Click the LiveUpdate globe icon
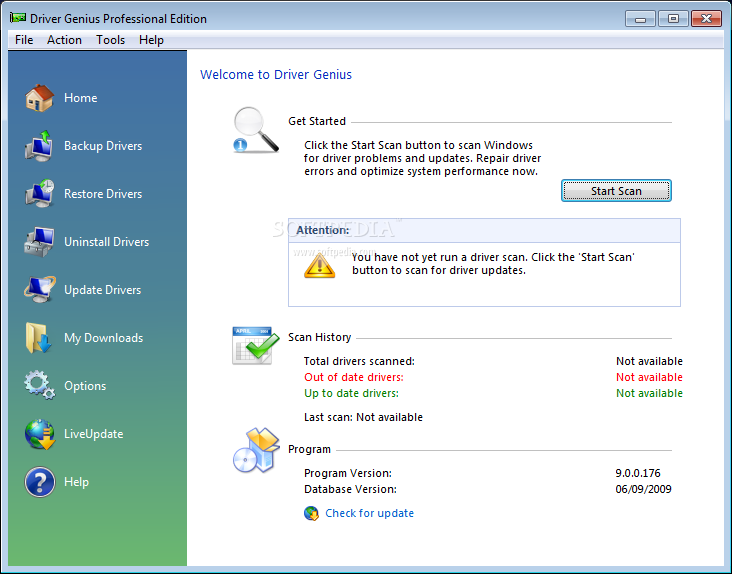This screenshot has height=574, width=732. coord(40,434)
